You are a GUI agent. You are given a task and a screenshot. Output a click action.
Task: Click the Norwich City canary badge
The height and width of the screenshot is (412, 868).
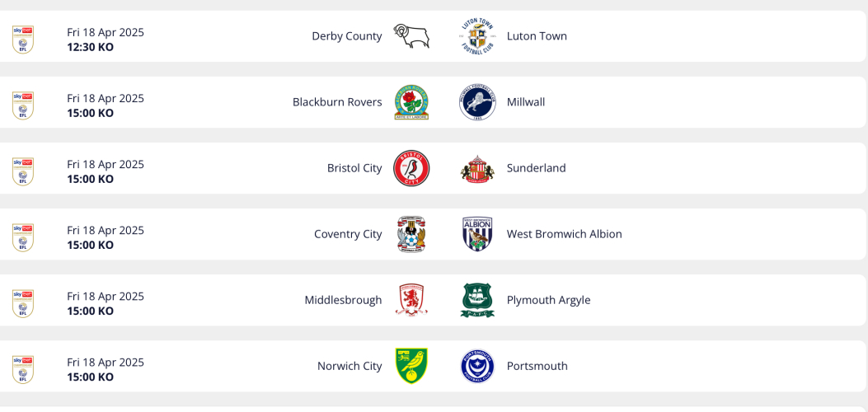(x=411, y=366)
